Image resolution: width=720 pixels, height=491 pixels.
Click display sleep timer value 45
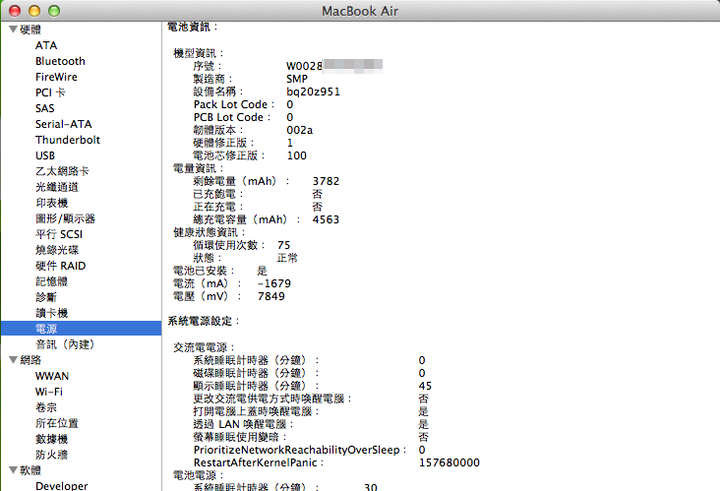425,386
